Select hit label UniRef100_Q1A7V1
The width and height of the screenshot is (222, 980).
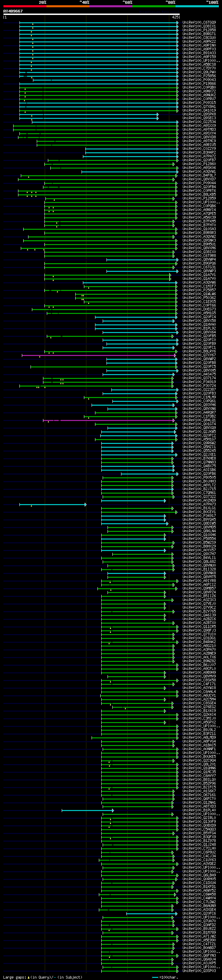(199, 275)
